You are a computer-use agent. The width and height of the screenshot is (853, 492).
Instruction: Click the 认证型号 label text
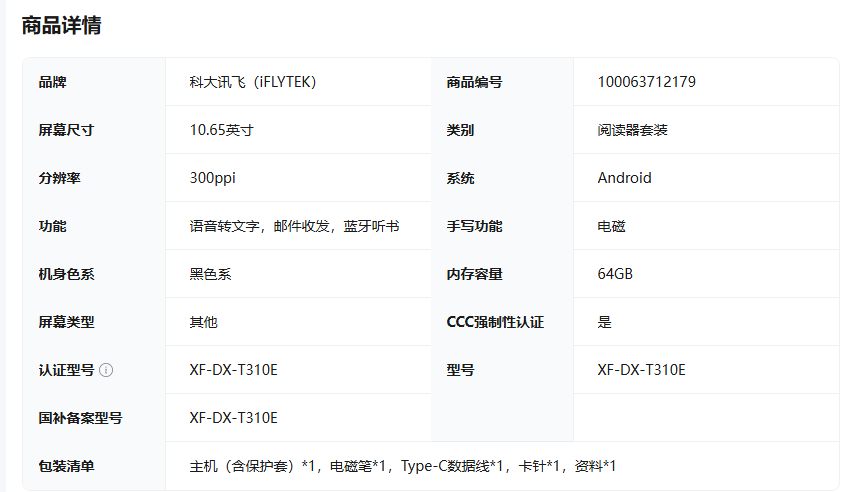tap(66, 370)
